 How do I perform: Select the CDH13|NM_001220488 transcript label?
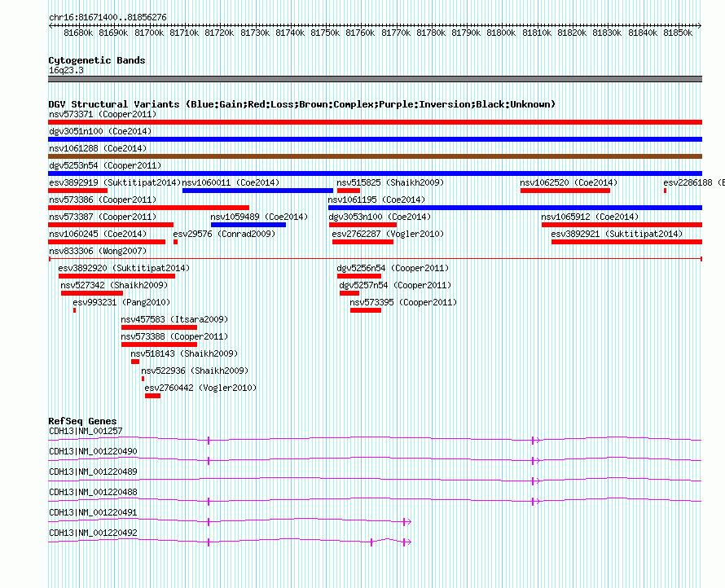point(93,492)
